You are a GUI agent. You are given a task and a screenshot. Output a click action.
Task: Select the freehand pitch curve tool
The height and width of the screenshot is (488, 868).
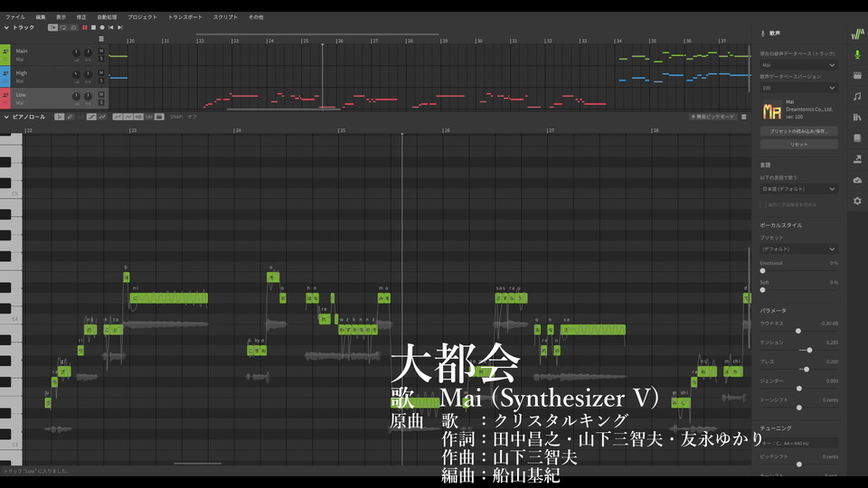[x=102, y=117]
